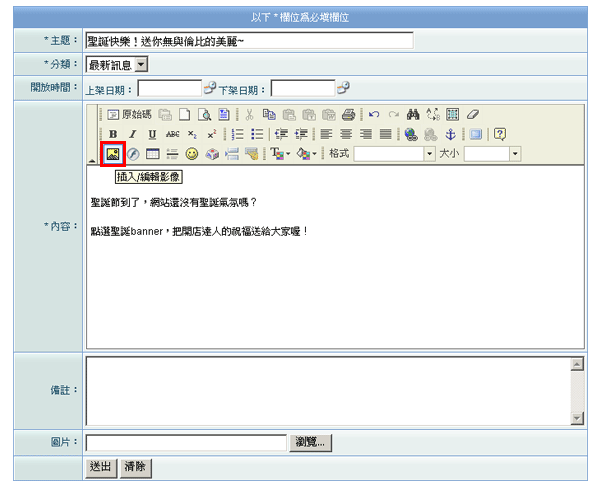Open the text color picker
Image resolution: width=600 pixels, height=493 pixels.
pos(278,154)
